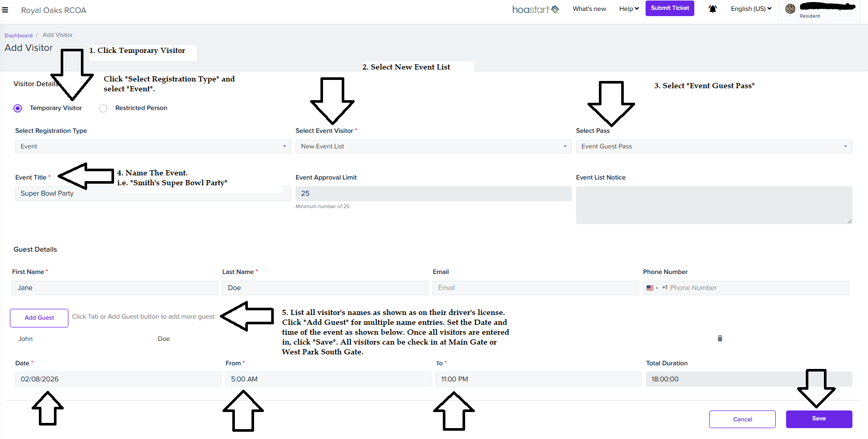
Task: Select the Restricted Person radio button
Action: click(x=104, y=108)
